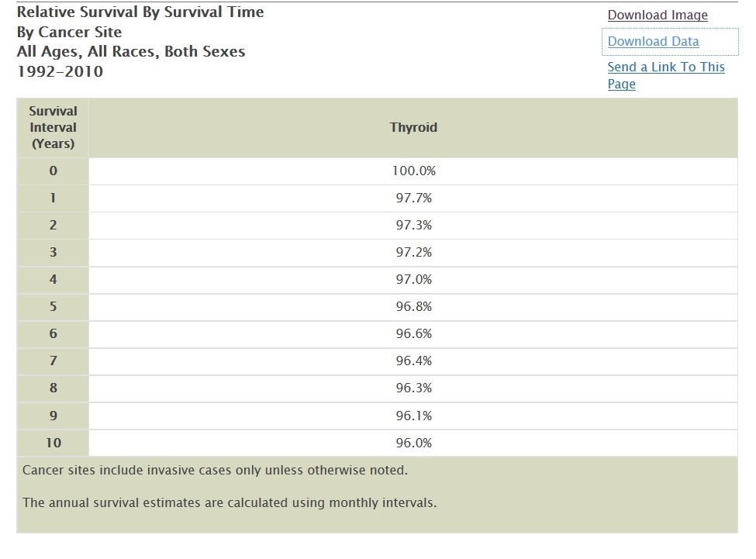Screen dimensions: 756x559
Task: Click the footnote about monthly intervals
Action: (230, 502)
